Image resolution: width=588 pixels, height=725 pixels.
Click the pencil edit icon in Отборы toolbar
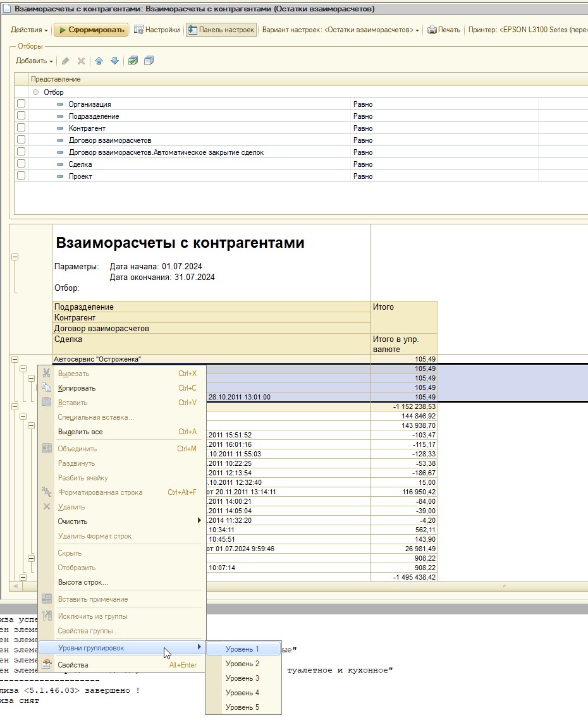coord(66,61)
